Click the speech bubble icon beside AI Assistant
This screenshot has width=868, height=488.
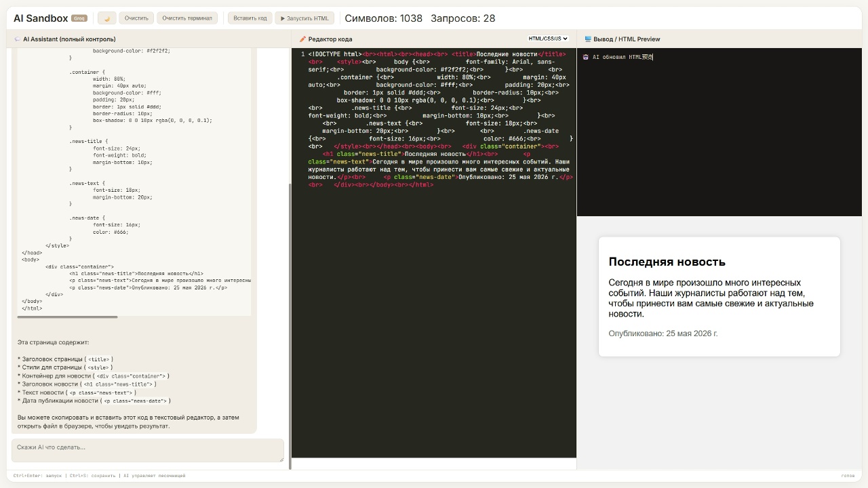click(17, 39)
